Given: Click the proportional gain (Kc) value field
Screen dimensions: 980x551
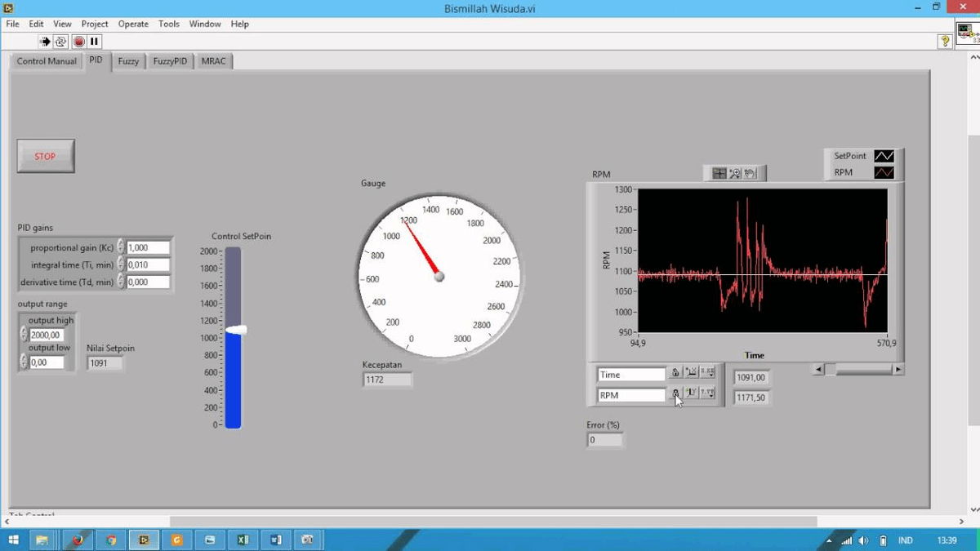Looking at the screenshot, I should (x=149, y=247).
